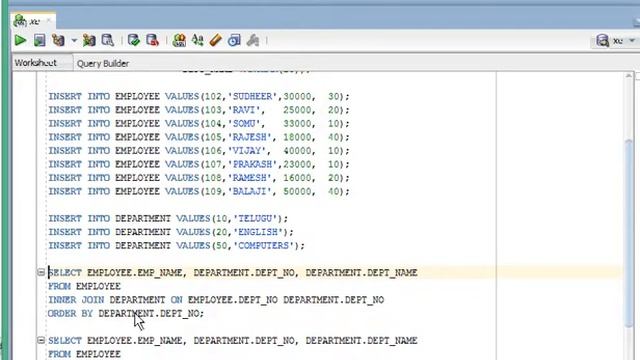
Task: Run the statement with the green play icon
Action: pos(20,40)
